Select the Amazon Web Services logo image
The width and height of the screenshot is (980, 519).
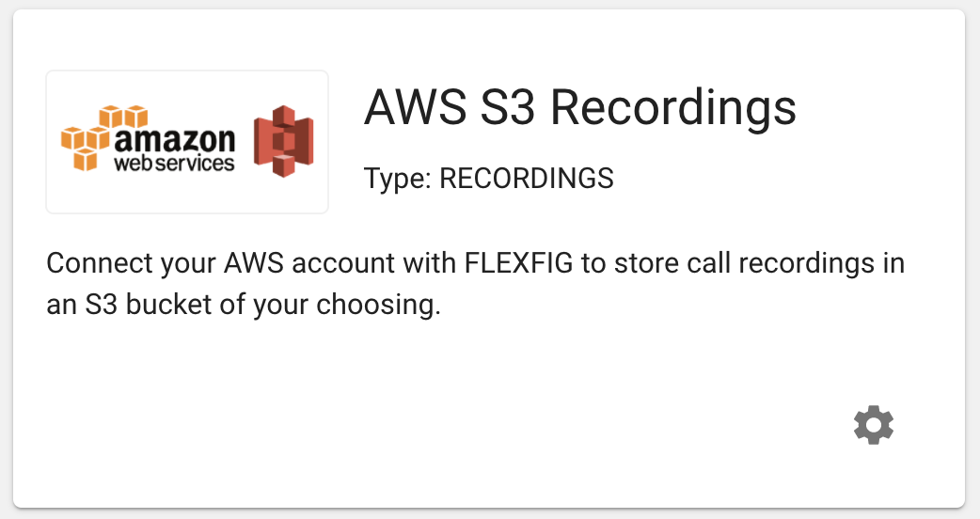187,142
